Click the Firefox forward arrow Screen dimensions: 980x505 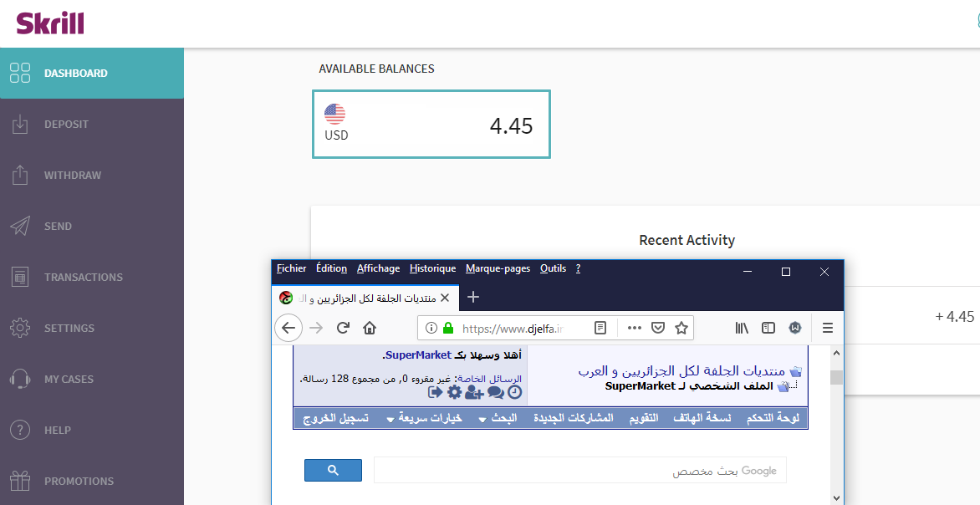click(x=316, y=328)
